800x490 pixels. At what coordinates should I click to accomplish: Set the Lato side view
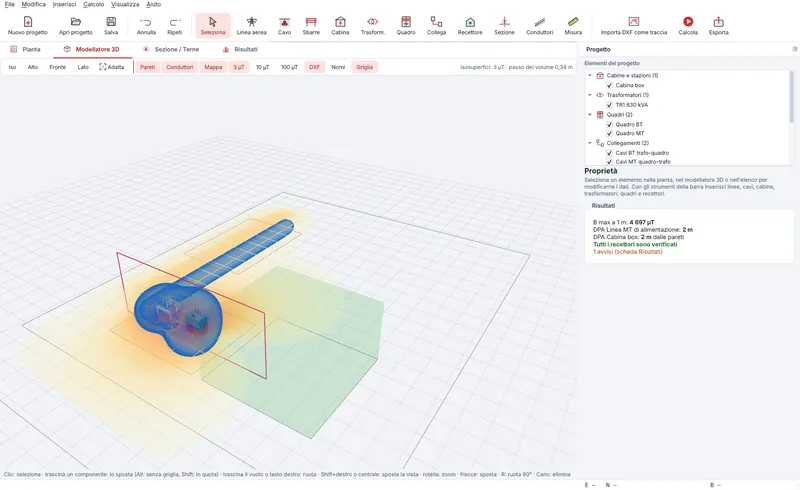tap(83, 67)
